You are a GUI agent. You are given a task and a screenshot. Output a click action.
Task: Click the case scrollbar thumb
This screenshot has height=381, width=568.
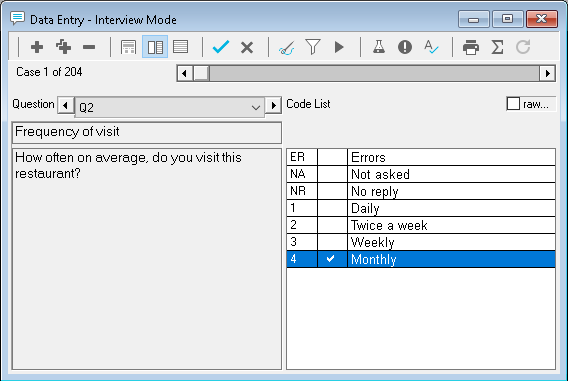201,74
